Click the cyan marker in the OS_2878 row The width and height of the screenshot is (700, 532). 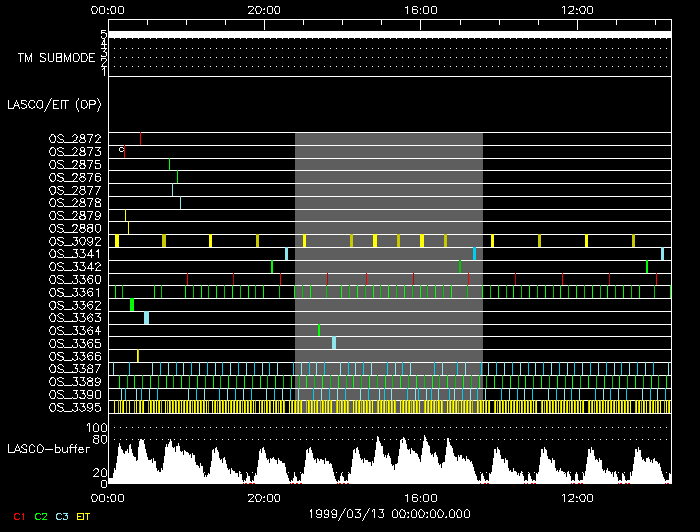pos(180,203)
